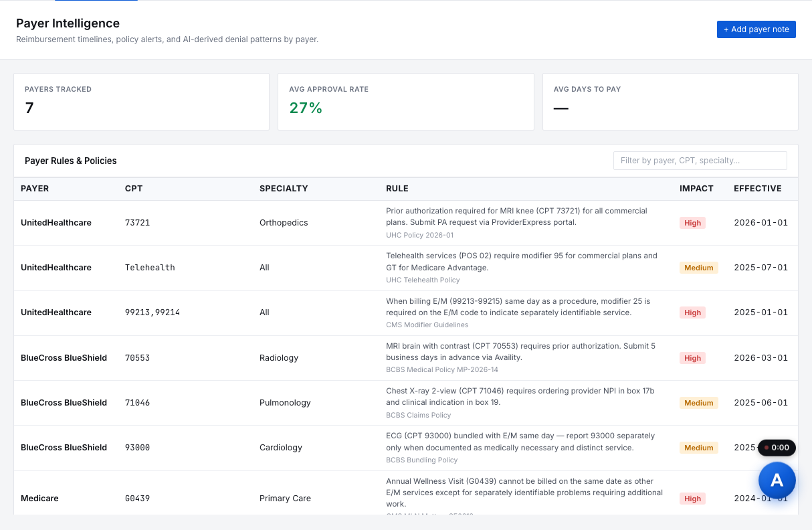The height and width of the screenshot is (530, 812).
Task: Open the round blue A assistant button
Action: [x=777, y=480]
